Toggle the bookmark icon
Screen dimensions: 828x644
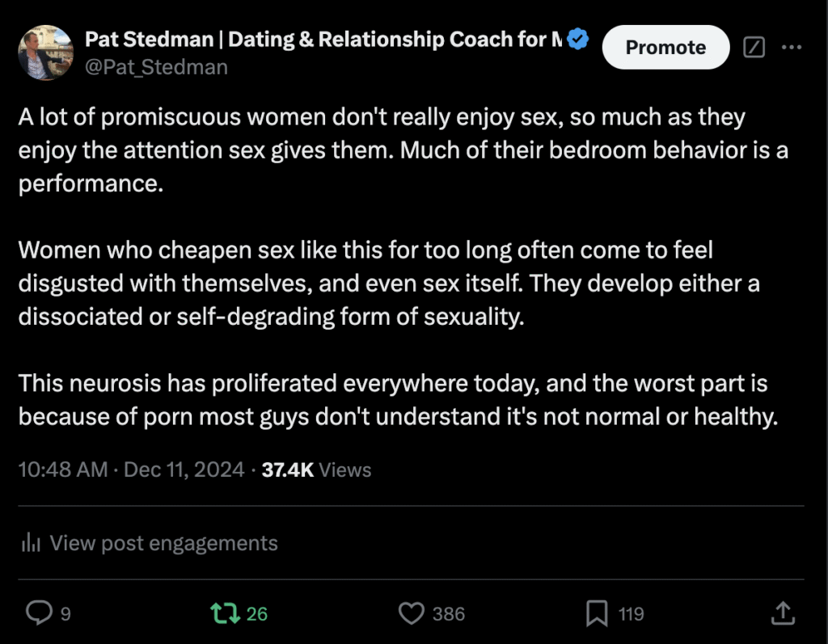[x=597, y=613]
